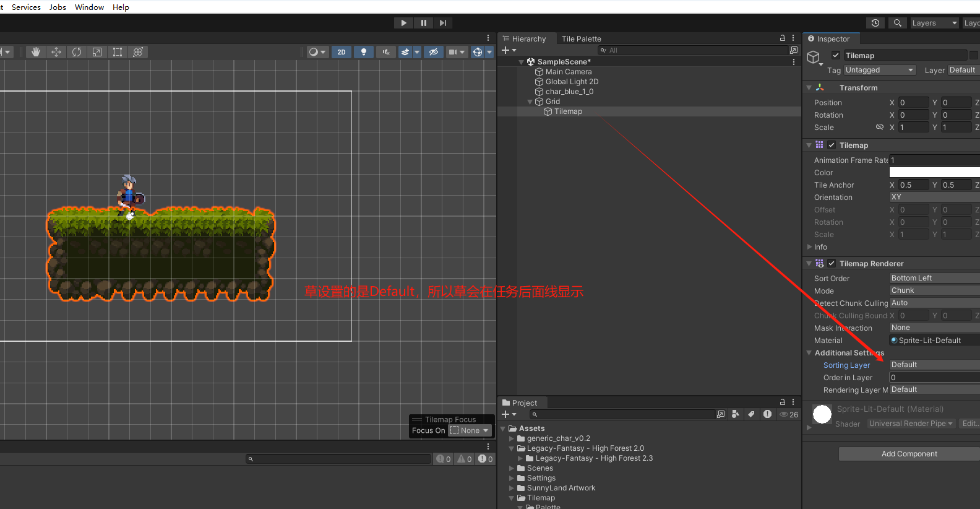This screenshot has height=509, width=980.
Task: Select the Move tool
Action: (x=56, y=52)
